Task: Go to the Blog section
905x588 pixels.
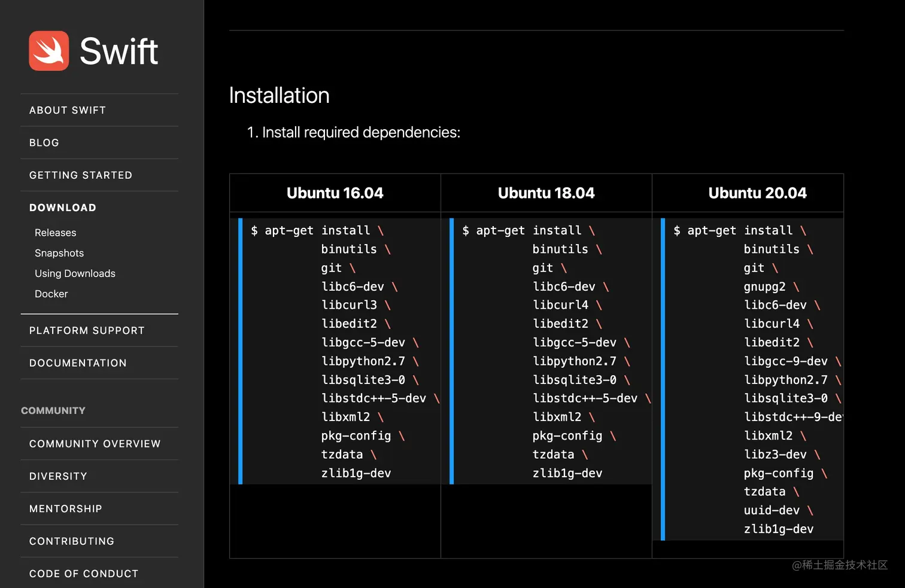Action: [x=44, y=142]
